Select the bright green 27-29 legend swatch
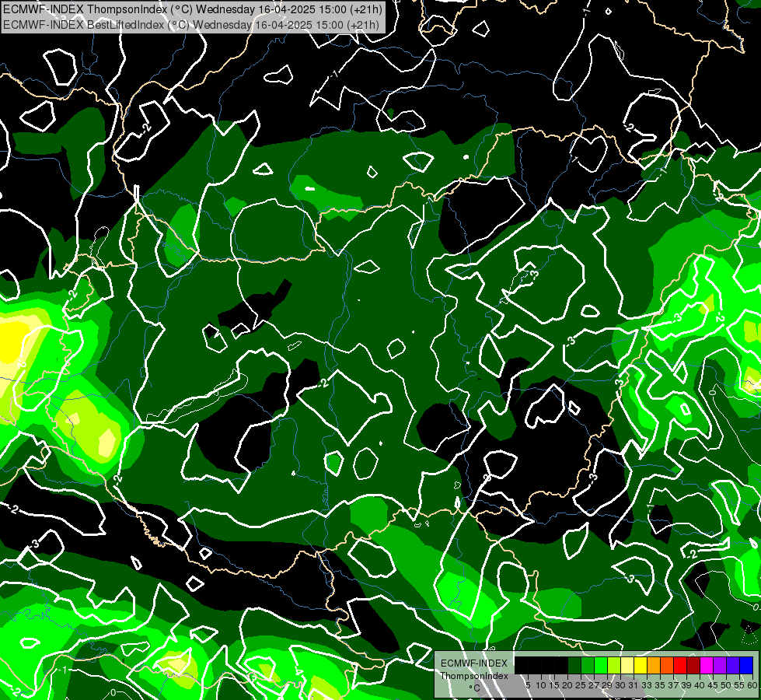Viewport: 761px width, 700px height. [x=601, y=665]
